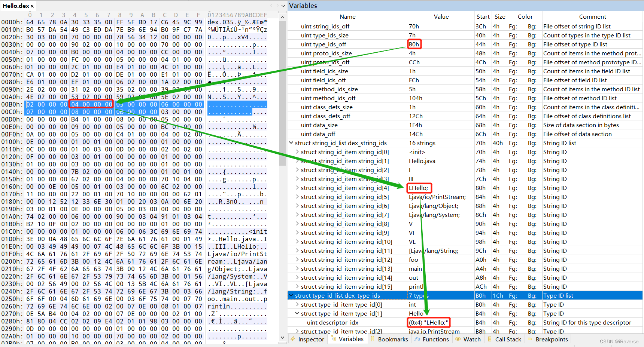Close the Hello.dex tab
This screenshot has width=644, height=347.
(x=33, y=6)
